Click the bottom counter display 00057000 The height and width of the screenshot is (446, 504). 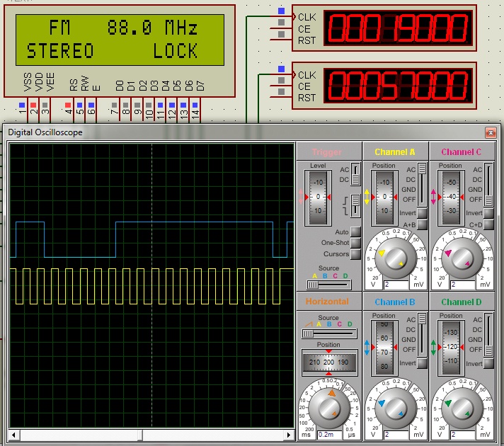(398, 85)
